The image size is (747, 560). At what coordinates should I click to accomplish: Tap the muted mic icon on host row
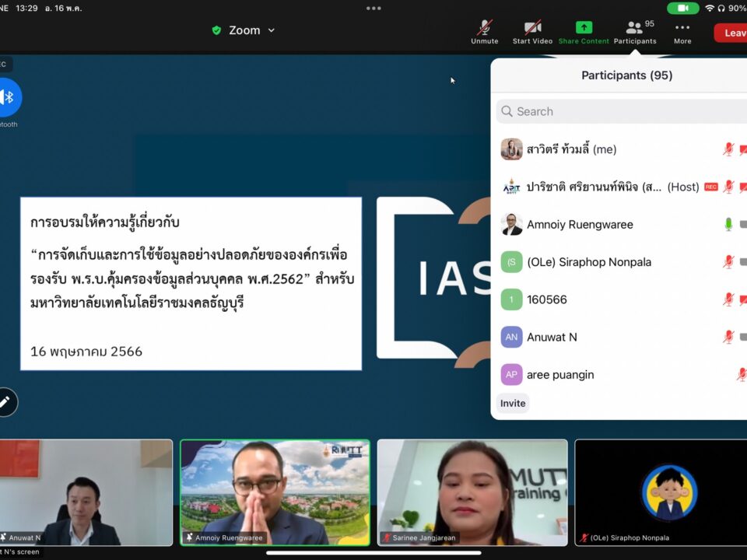(x=728, y=187)
